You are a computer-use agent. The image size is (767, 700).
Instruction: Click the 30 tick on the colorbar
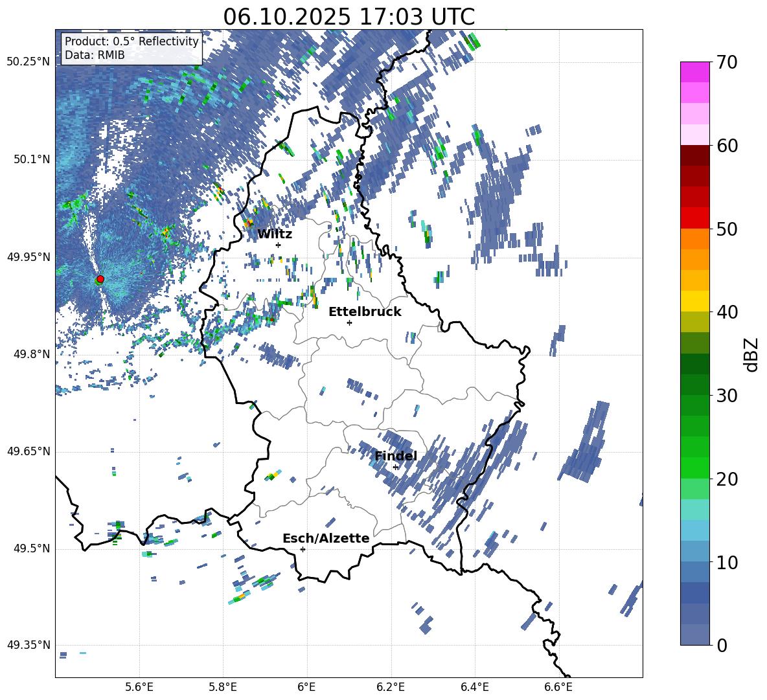click(x=726, y=396)
